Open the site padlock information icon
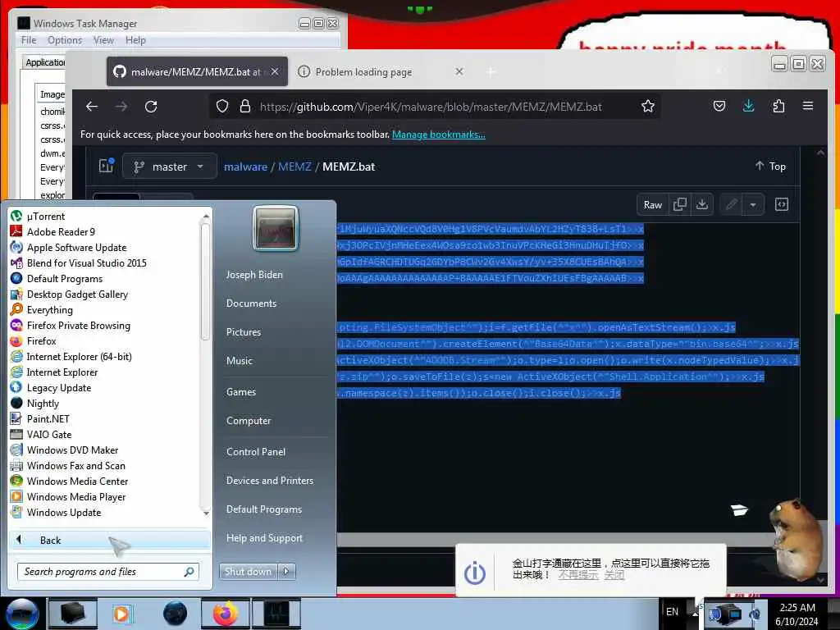This screenshot has width=840, height=630. pos(245,107)
